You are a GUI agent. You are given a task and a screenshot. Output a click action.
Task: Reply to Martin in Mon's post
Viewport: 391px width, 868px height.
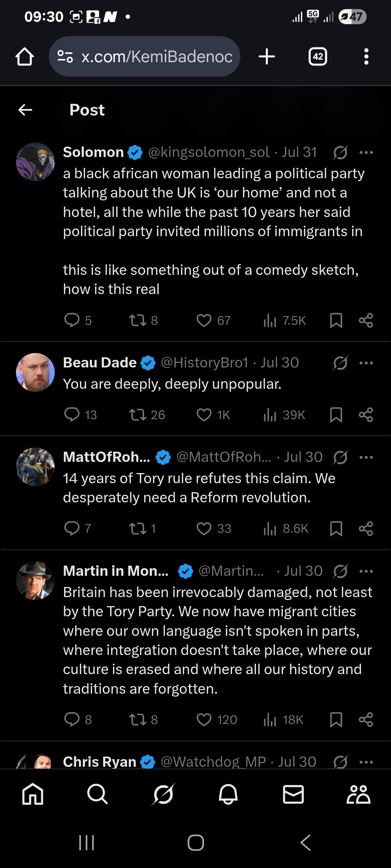pos(72,720)
